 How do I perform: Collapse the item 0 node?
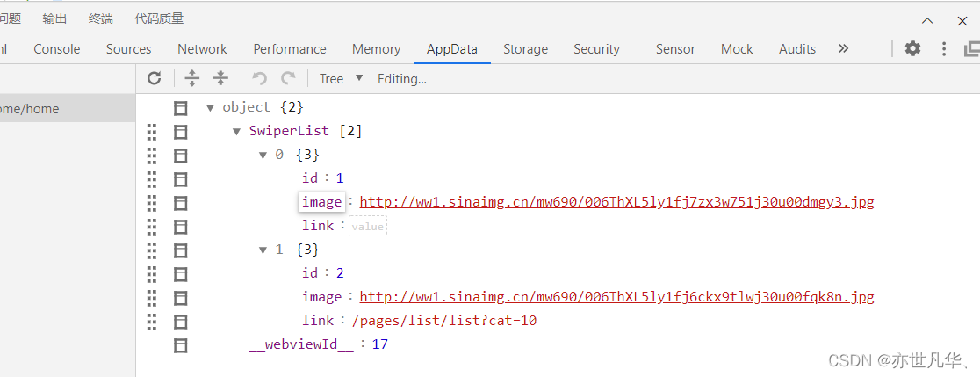click(x=263, y=155)
